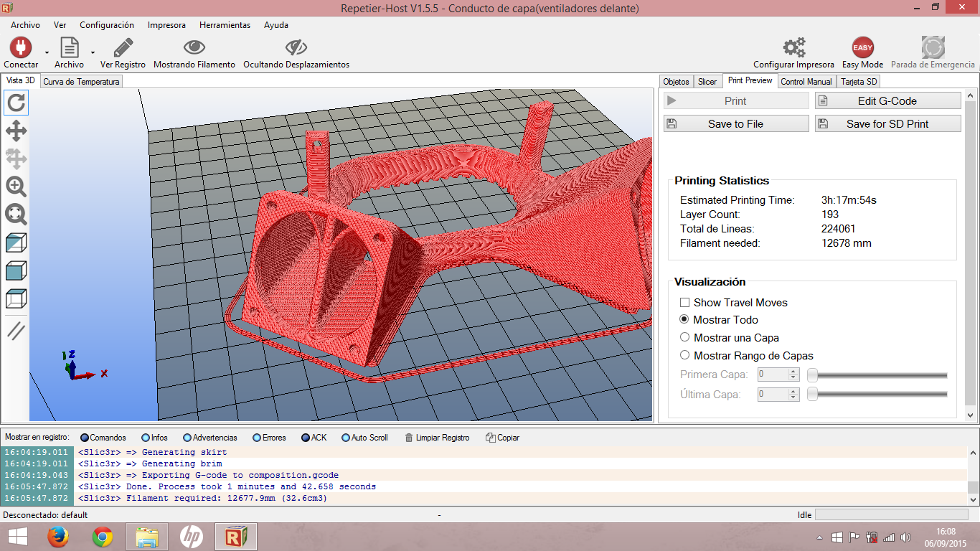Select Mostrar Rango de Capas option

[x=684, y=355]
